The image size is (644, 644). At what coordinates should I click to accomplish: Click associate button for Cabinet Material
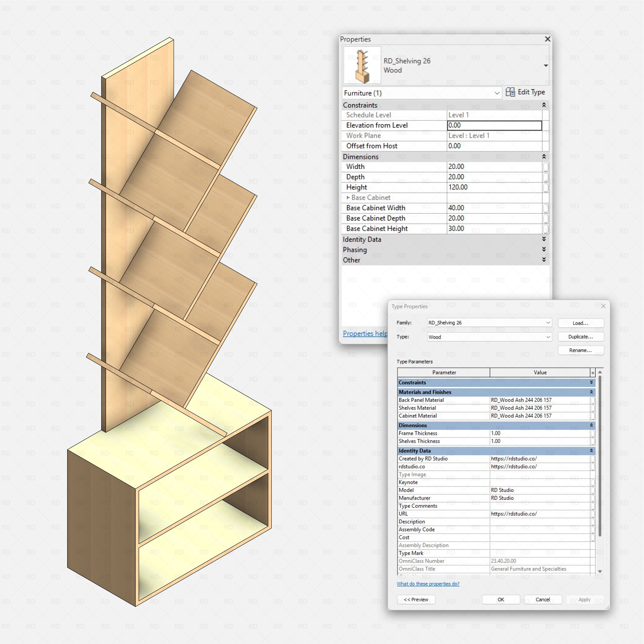pyautogui.click(x=593, y=416)
